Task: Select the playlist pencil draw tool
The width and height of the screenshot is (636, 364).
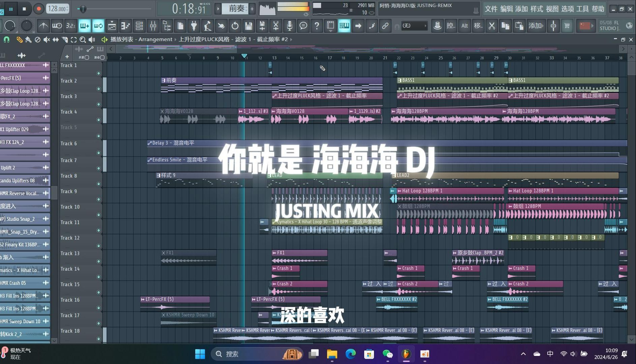Action: tap(20, 39)
